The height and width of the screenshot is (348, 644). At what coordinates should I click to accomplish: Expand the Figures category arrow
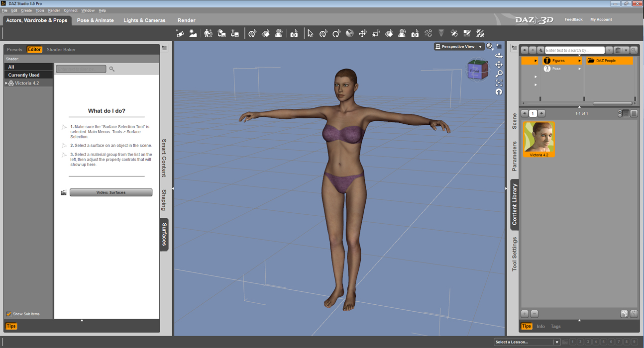pos(579,61)
